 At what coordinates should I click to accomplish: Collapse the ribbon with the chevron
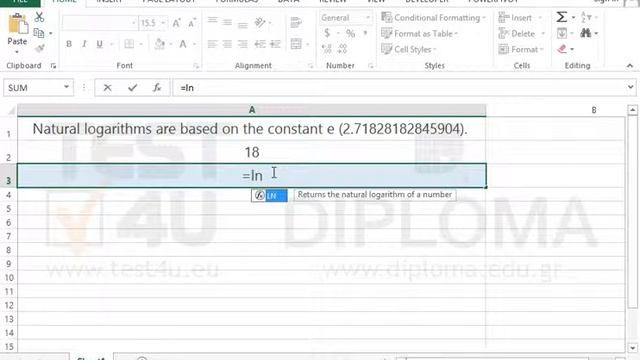pyautogui.click(x=630, y=66)
